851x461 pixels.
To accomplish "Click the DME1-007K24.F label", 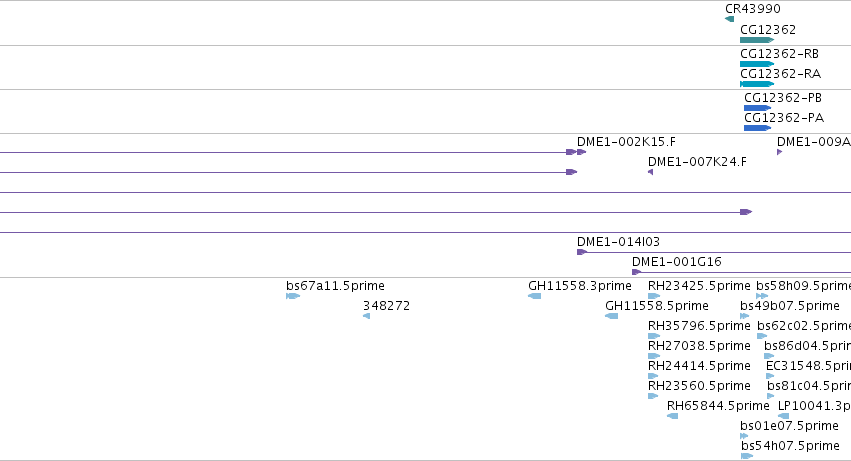I will 697,162.
